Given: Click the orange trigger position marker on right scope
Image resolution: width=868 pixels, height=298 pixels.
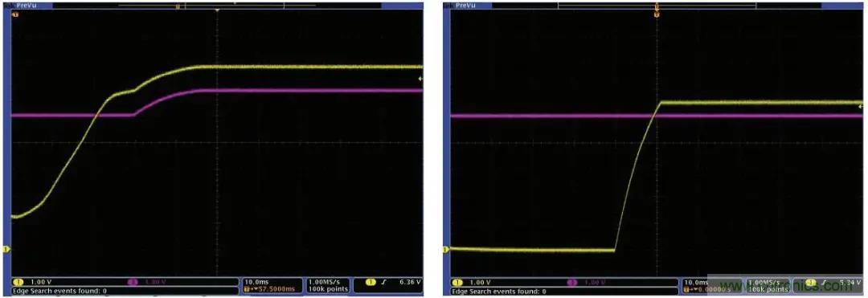Looking at the screenshot, I should [657, 14].
